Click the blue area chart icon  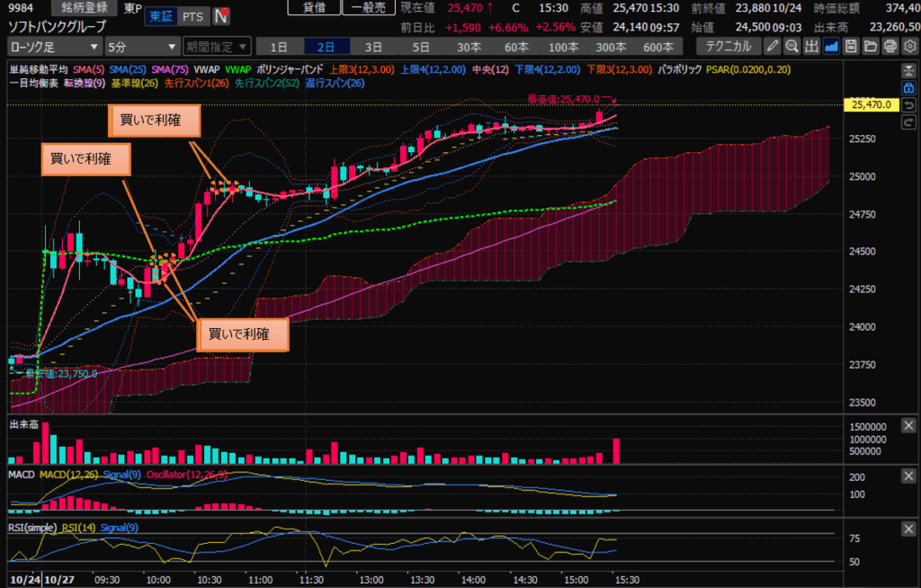831,46
